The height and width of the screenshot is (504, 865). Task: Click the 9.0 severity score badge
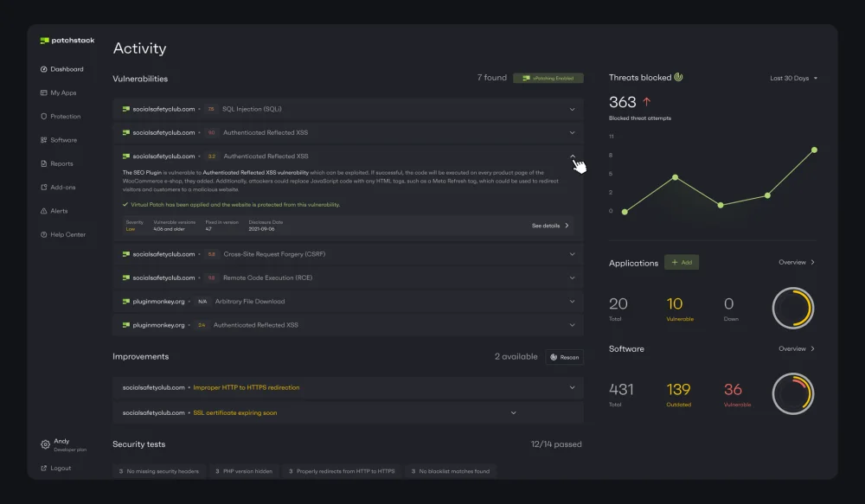211,133
